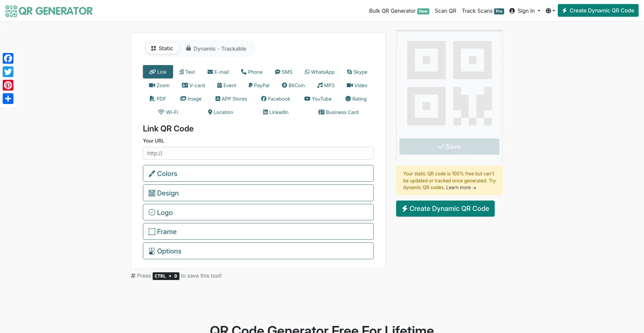Expand the Logo section
This screenshot has height=333, width=644.
258,213
